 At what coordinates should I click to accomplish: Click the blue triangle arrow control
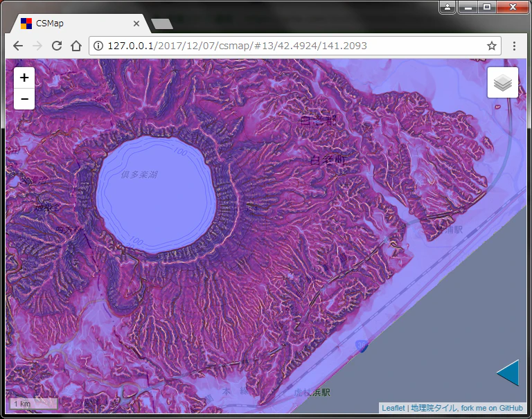(508, 373)
